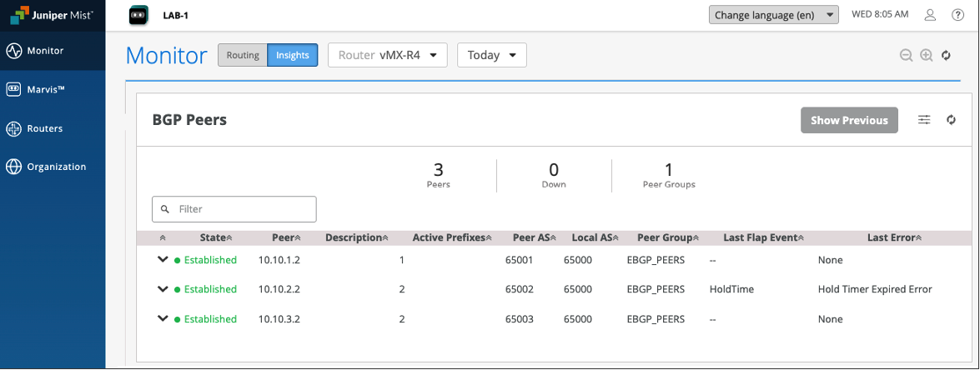Open the Change language selector
The height and width of the screenshot is (370, 980).
pyautogui.click(x=773, y=15)
